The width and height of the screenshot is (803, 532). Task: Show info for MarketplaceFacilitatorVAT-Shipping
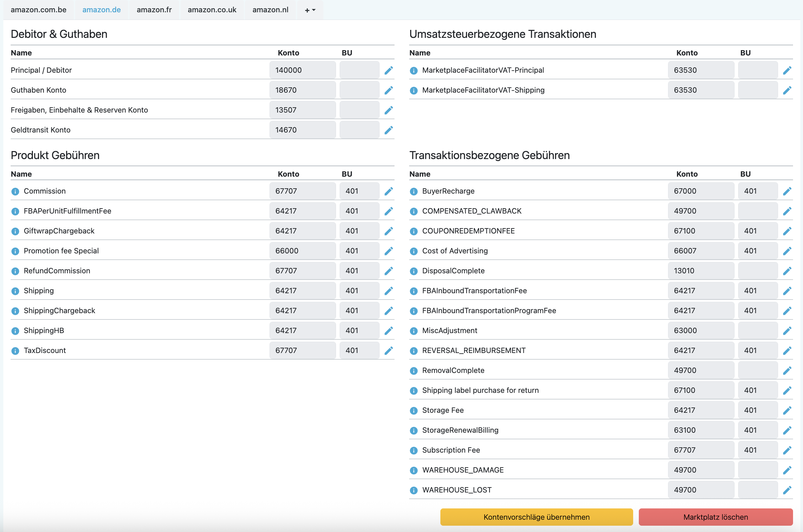413,91
